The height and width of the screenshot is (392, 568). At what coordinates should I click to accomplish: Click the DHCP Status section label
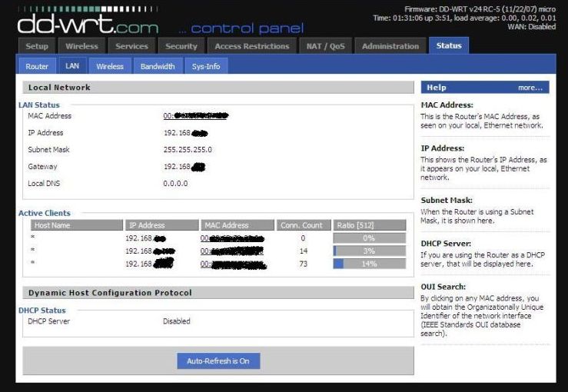tap(42, 310)
